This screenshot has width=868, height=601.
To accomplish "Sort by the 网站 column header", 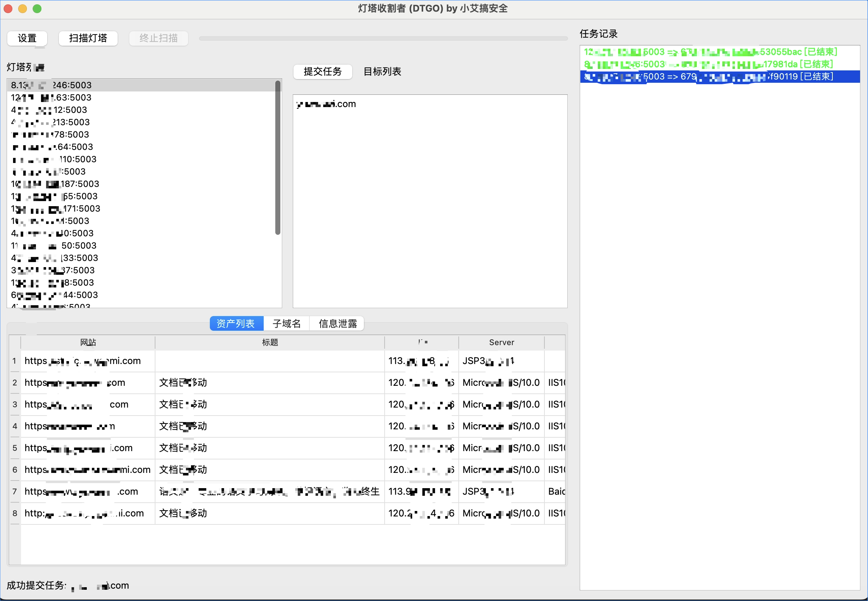I will 88,342.
